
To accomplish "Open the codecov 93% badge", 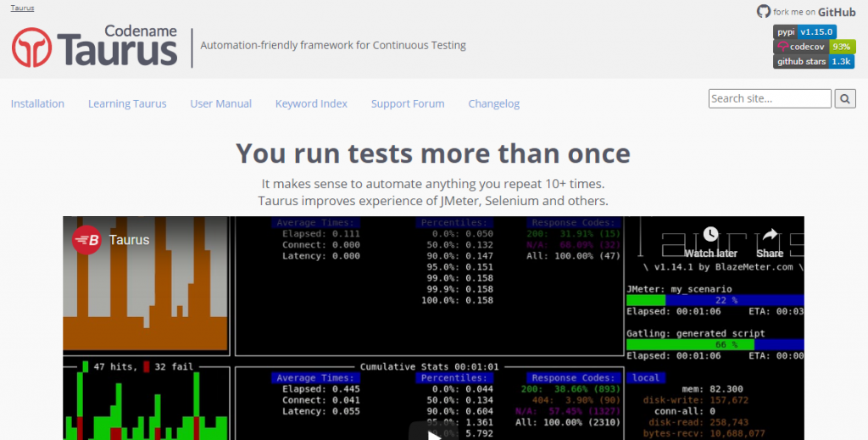I will 815,47.
